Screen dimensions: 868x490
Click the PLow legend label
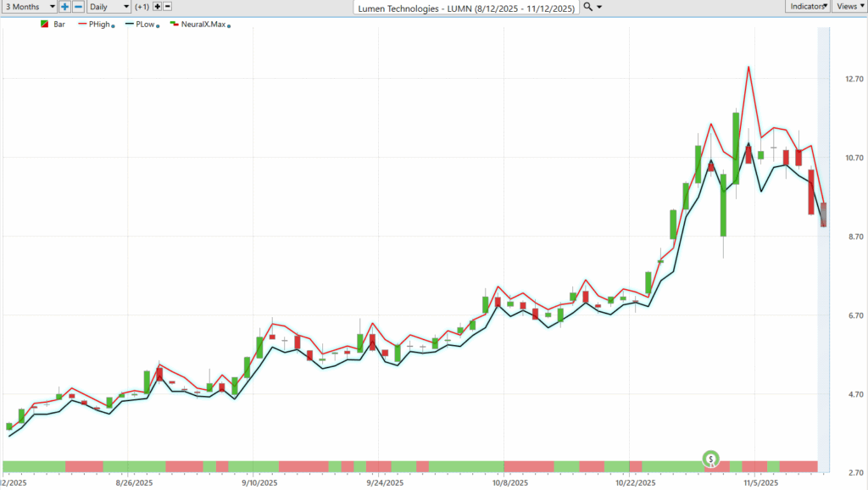[145, 25]
